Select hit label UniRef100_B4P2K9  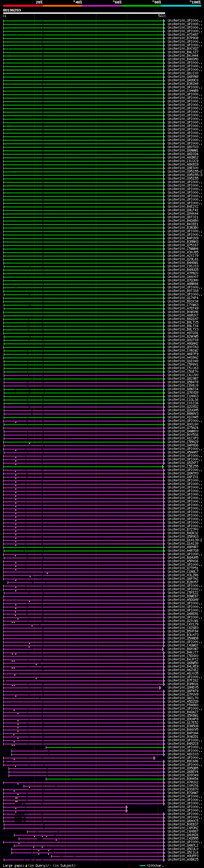(183, 238)
